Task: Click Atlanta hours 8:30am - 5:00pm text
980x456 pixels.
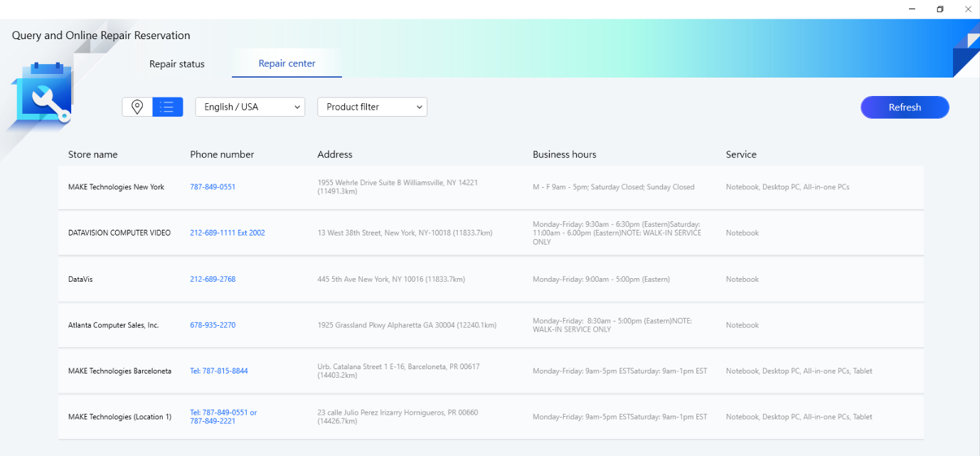Action: coord(612,325)
